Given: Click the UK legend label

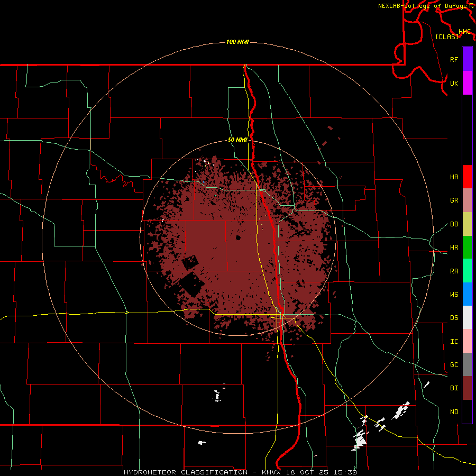Looking at the screenshot, I should [x=454, y=83].
